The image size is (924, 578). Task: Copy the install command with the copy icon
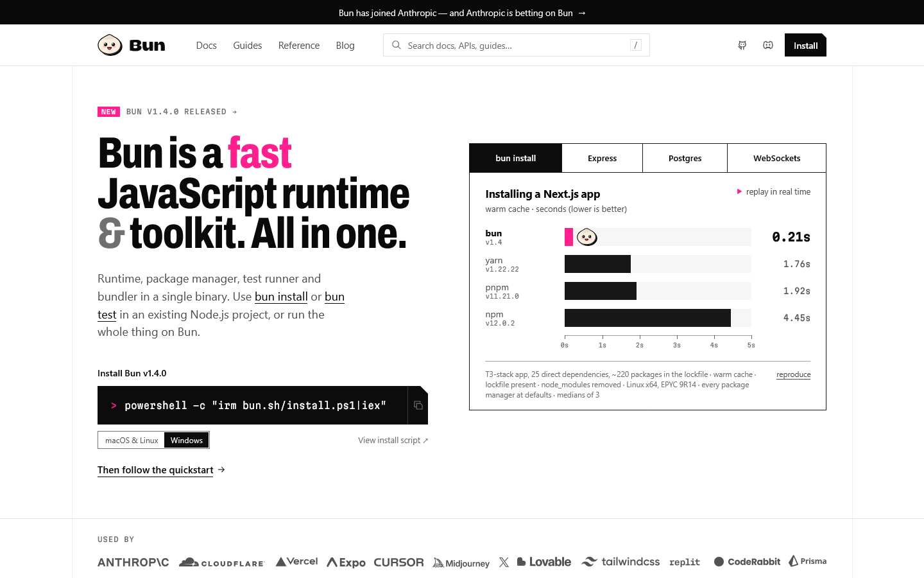pos(418,405)
